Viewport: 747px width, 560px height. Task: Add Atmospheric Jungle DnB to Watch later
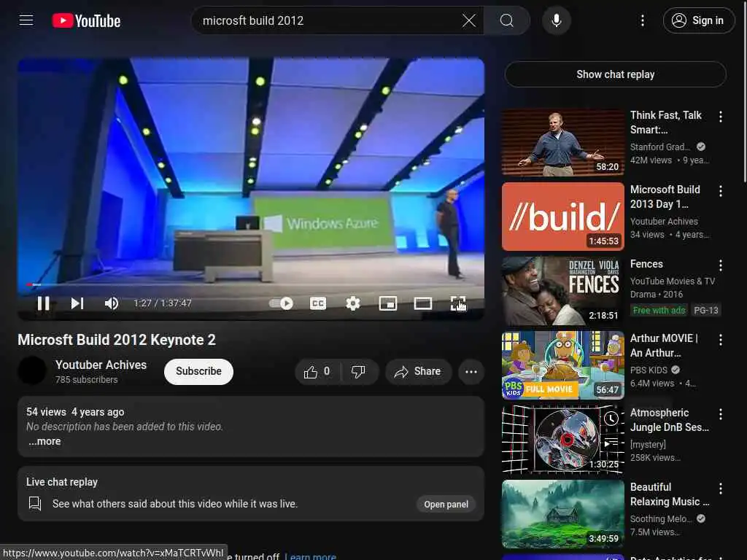coord(611,419)
